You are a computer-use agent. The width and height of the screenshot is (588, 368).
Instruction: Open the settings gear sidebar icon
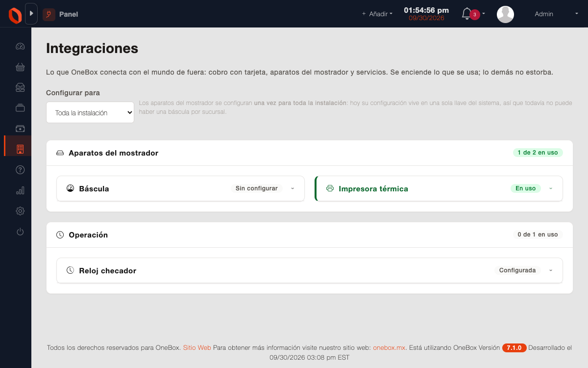[20, 211]
